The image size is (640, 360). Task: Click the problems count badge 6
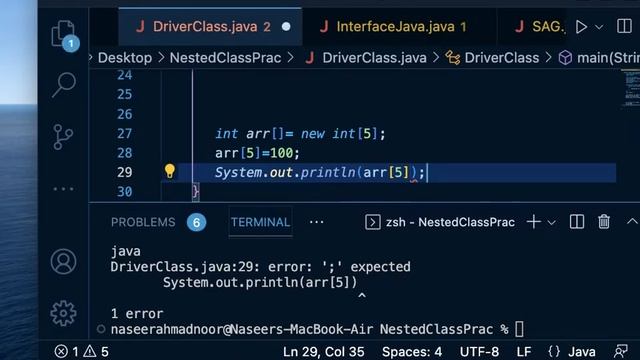(x=196, y=222)
